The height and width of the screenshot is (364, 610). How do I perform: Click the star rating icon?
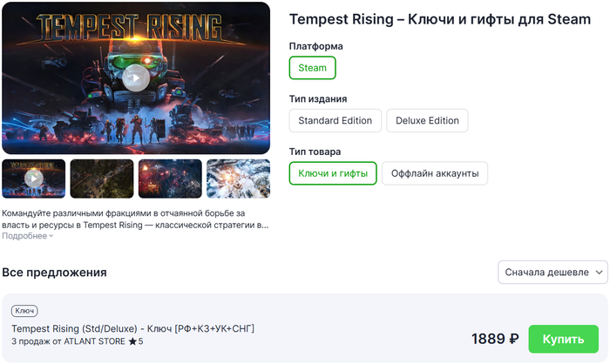coord(132,341)
